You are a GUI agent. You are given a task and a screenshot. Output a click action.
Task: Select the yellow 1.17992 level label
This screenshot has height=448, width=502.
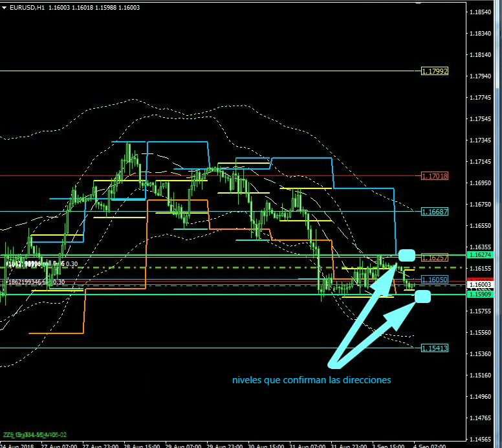(434, 71)
